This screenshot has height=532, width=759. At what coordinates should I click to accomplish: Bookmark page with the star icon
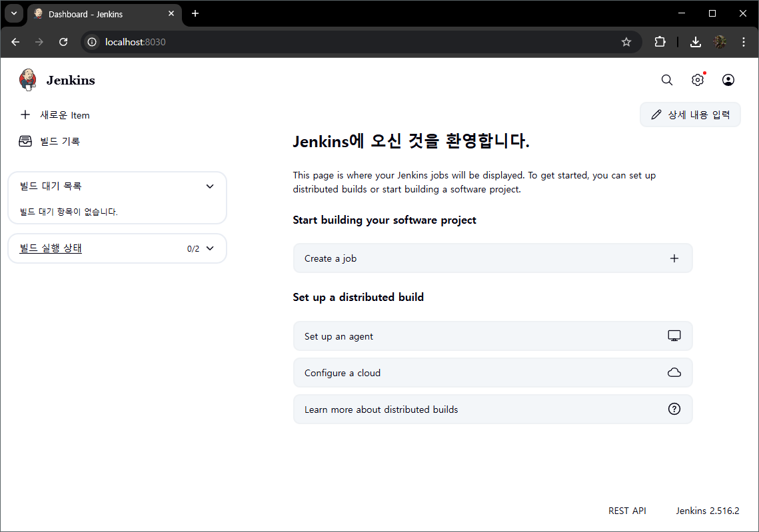(x=626, y=42)
